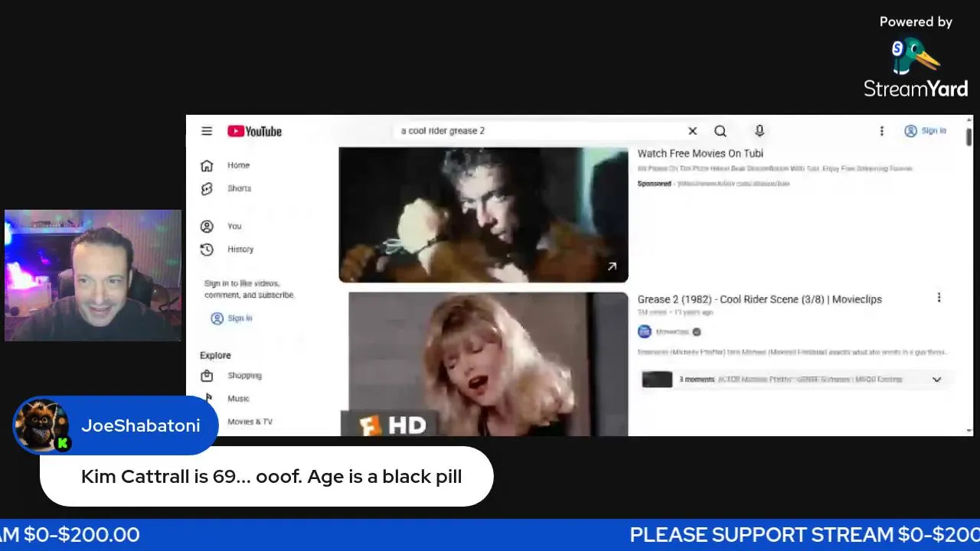Run search with the magnifying glass icon

click(720, 131)
